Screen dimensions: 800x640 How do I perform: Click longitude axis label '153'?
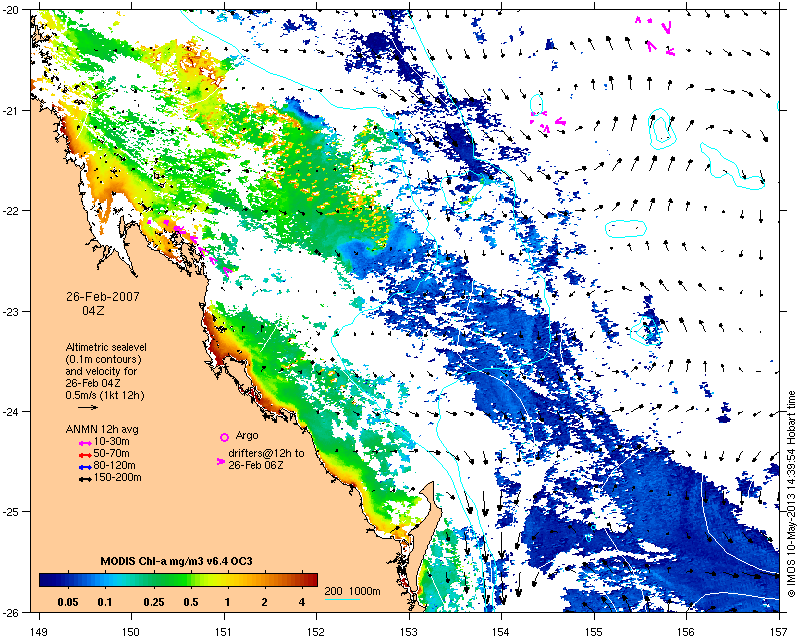409,632
